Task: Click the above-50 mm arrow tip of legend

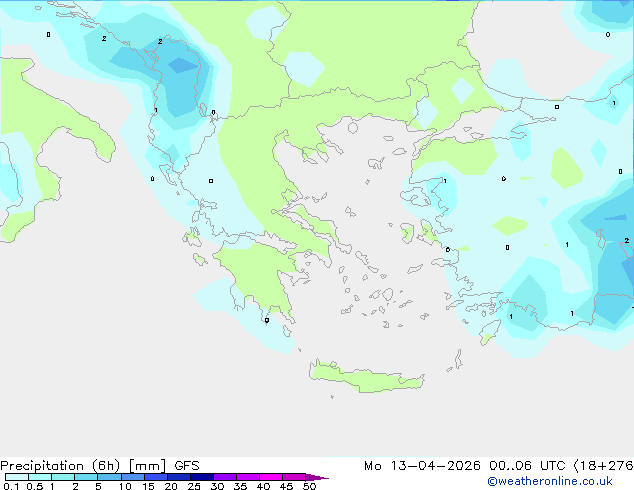Action: pos(317,477)
